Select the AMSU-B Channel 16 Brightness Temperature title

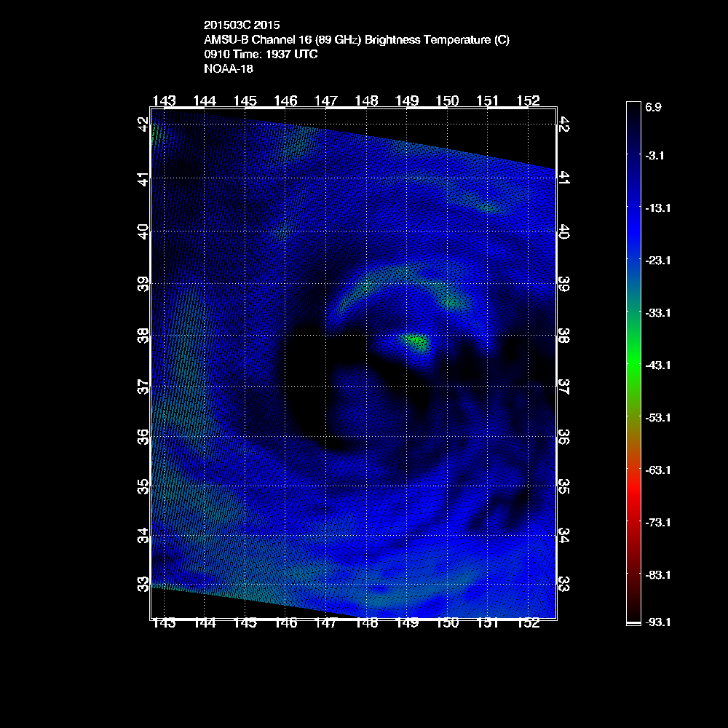pos(357,40)
